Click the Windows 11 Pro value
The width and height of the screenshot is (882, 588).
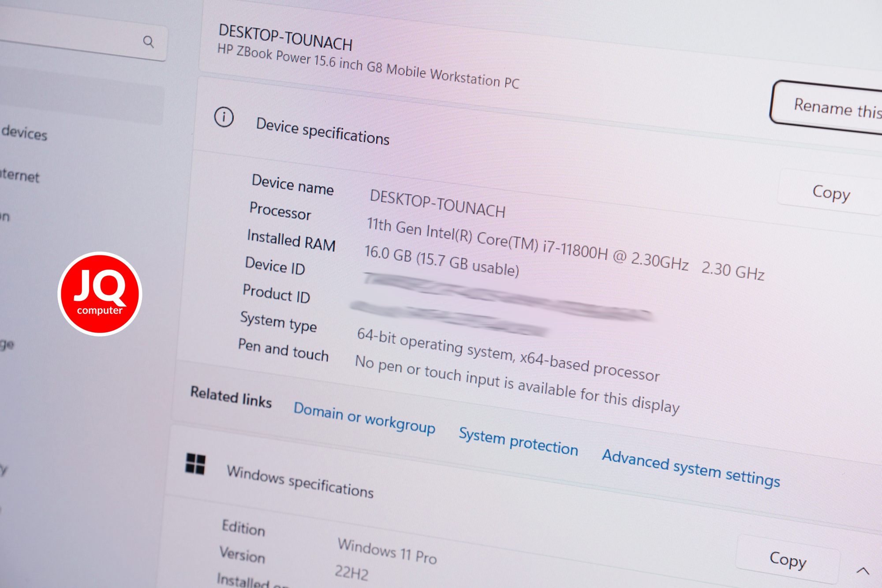387,551
